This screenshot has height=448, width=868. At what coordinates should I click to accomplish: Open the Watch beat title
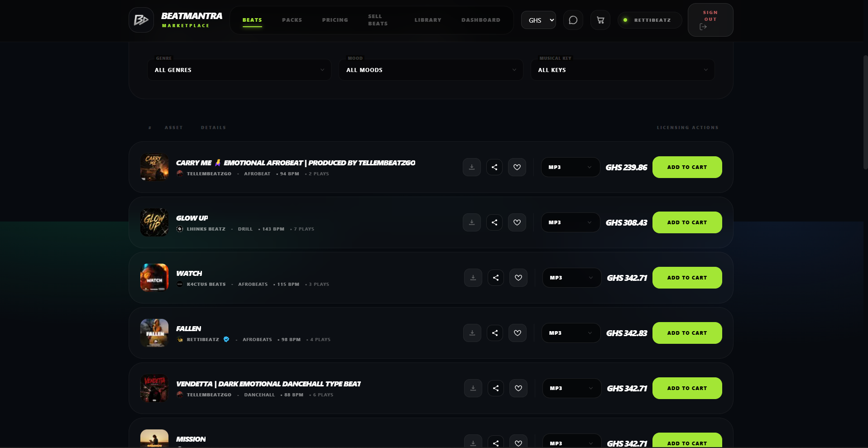(x=189, y=273)
